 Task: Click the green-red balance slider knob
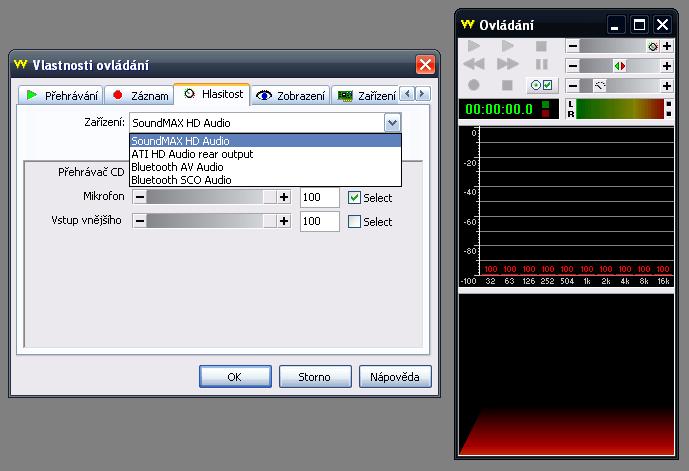click(x=620, y=66)
